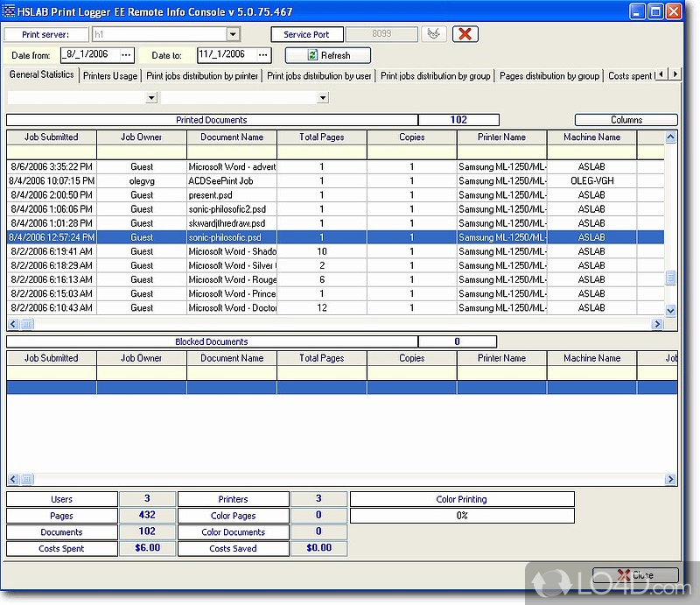Click the grayed connect icon beside port field

click(431, 34)
